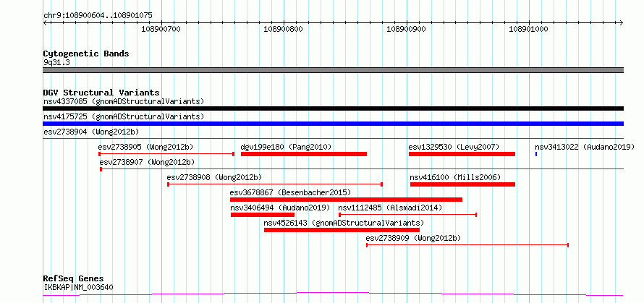Click the esv2738908 (Wong2012b) label text

214,177
